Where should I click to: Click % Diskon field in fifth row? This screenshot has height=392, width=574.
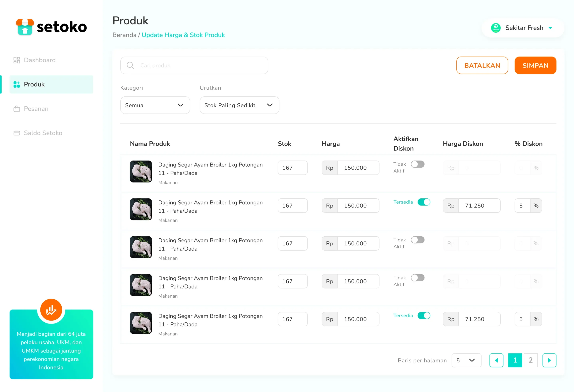point(528,319)
